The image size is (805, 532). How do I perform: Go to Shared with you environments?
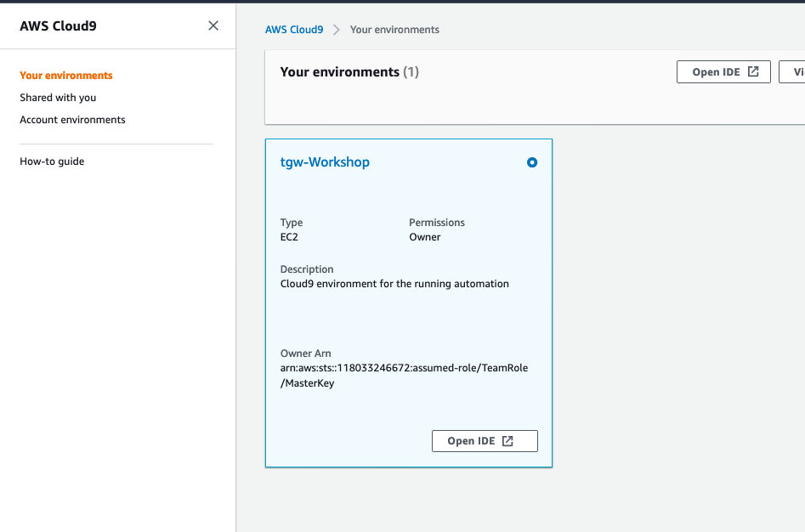pyautogui.click(x=58, y=98)
